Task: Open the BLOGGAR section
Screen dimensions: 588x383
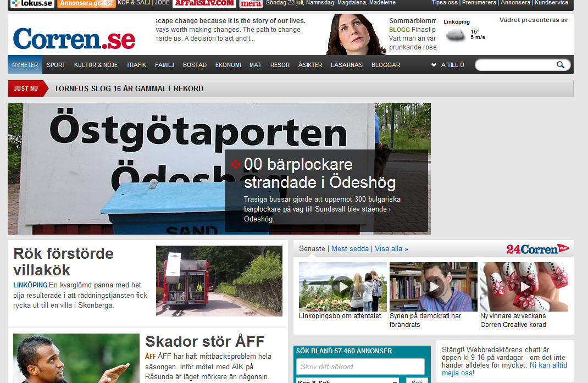Action: click(x=386, y=65)
